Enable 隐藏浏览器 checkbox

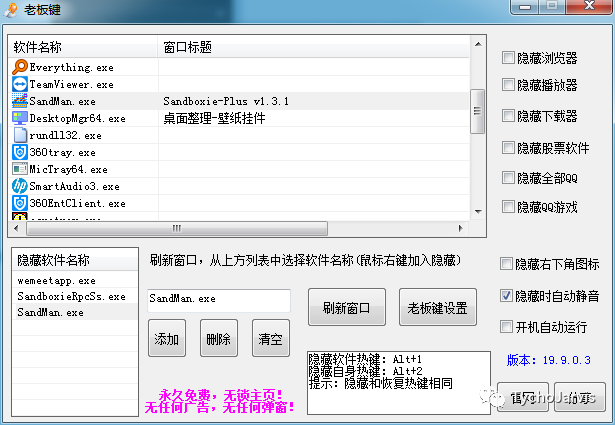tap(508, 58)
